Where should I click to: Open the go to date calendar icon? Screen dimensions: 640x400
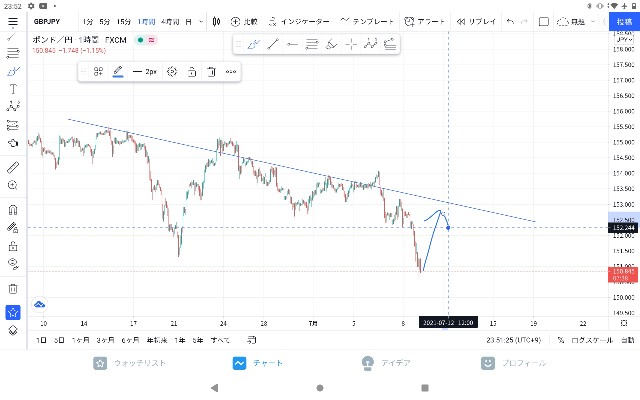(251, 340)
